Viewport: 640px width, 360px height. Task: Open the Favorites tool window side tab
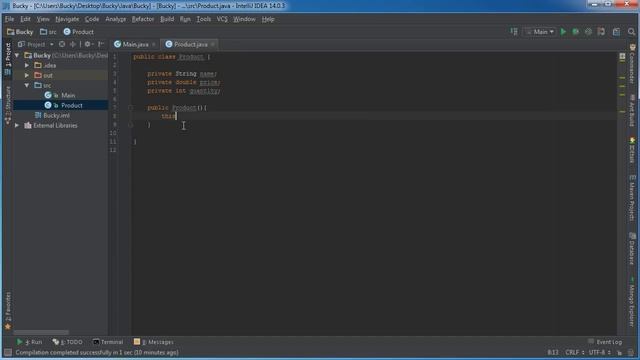[8, 310]
